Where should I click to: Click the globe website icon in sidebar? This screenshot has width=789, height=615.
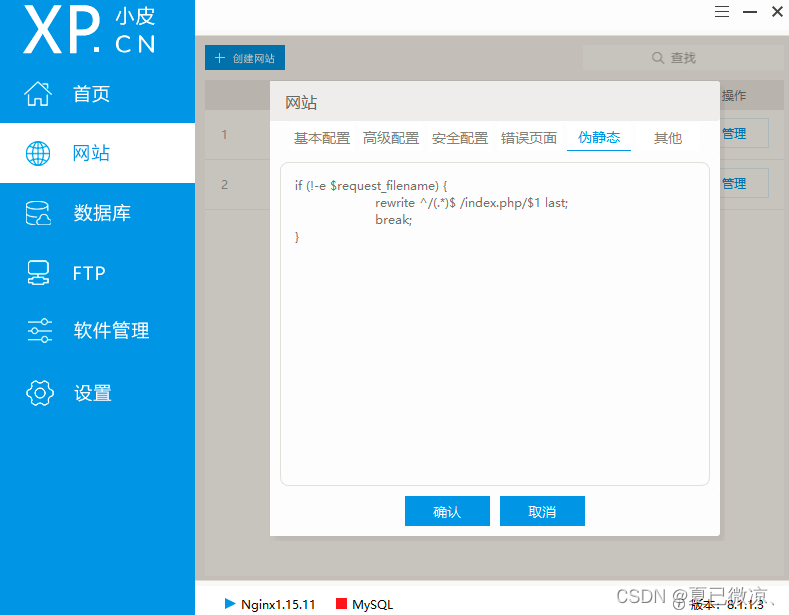coord(38,153)
